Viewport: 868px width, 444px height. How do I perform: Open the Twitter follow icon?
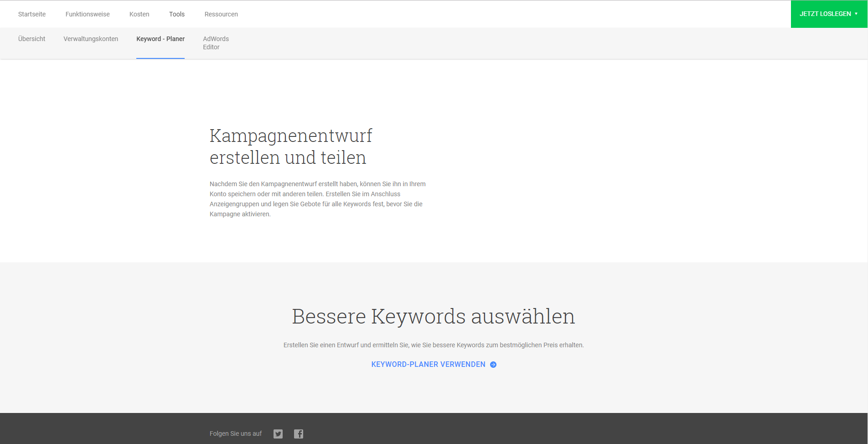pos(278,434)
